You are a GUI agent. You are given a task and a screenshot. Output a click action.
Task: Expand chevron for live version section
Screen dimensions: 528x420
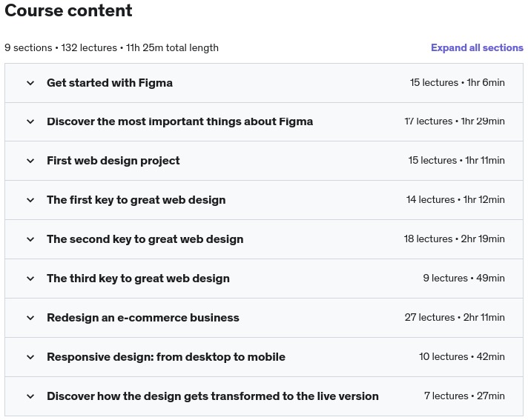tap(30, 396)
